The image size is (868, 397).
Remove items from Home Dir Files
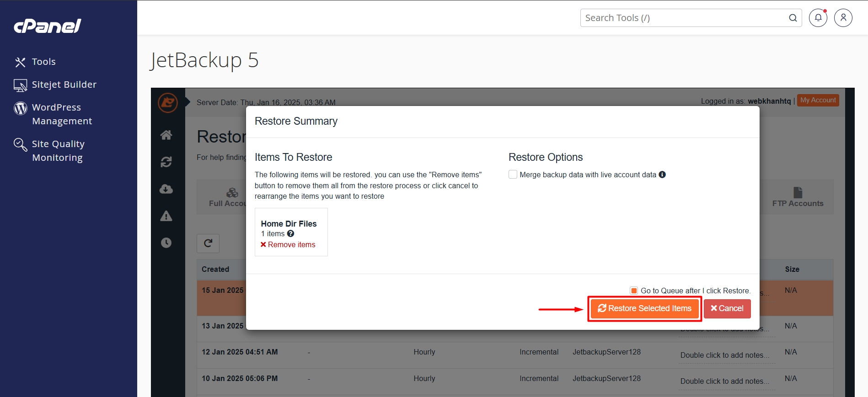pyautogui.click(x=288, y=245)
